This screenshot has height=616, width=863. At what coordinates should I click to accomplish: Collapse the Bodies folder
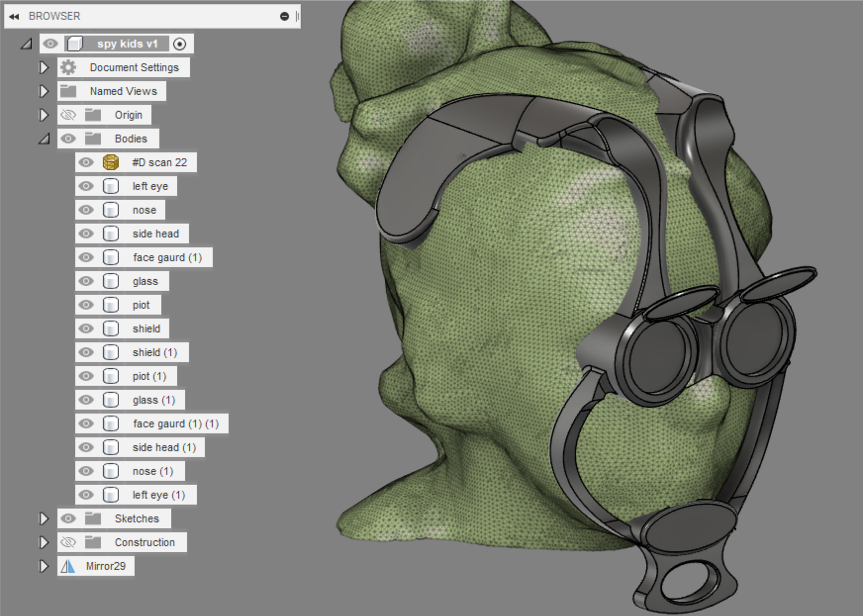[x=44, y=139]
